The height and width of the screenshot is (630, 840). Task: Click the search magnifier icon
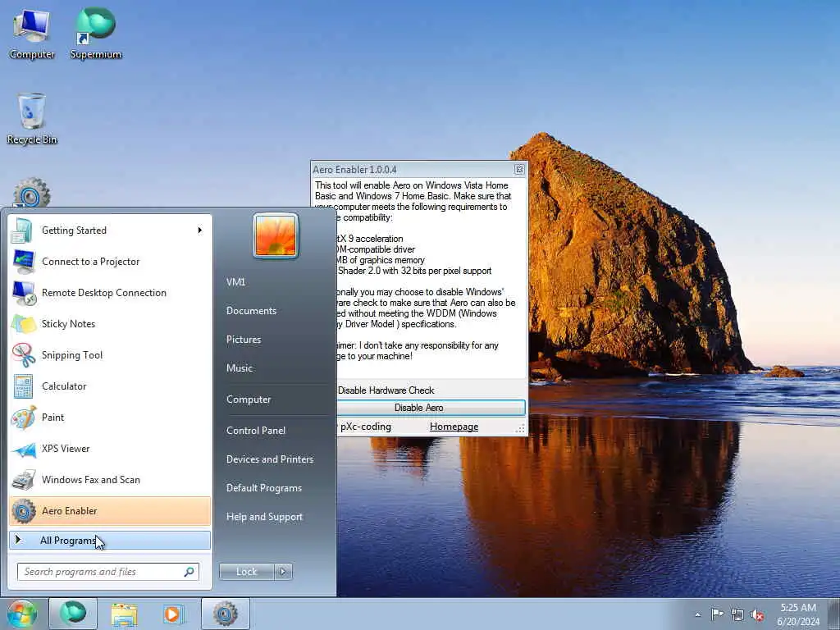189,572
